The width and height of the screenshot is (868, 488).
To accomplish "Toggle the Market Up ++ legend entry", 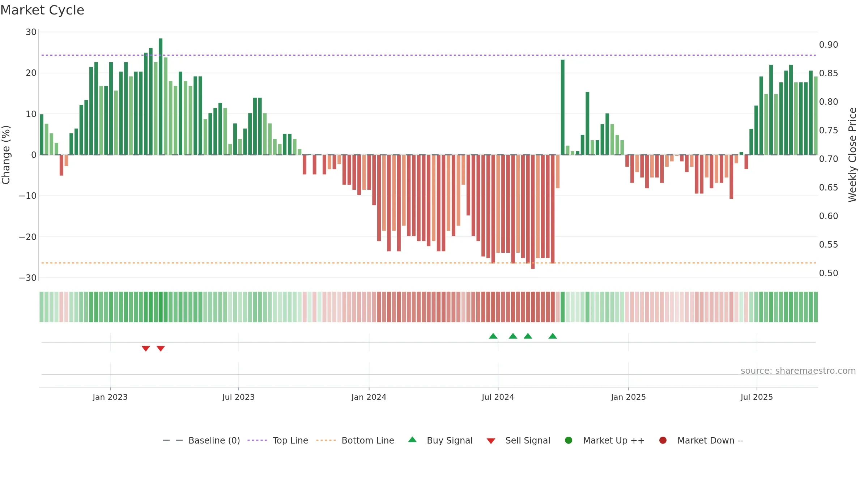I will (x=604, y=440).
